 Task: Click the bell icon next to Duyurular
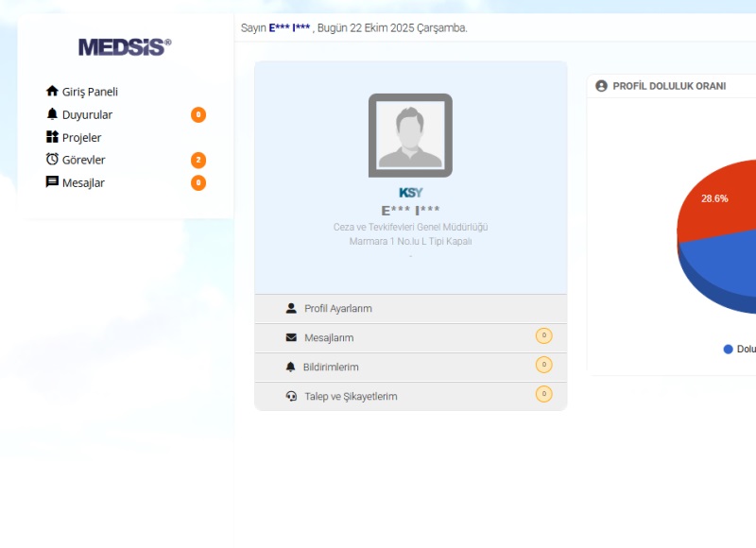coord(52,114)
